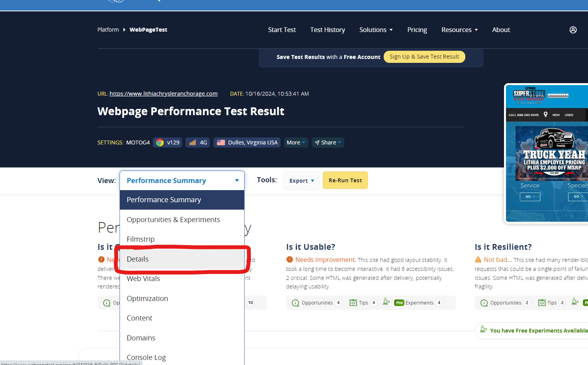Click Pro Experiments 4 under Is it Usable
This screenshot has height=365, width=588.
click(x=418, y=303)
